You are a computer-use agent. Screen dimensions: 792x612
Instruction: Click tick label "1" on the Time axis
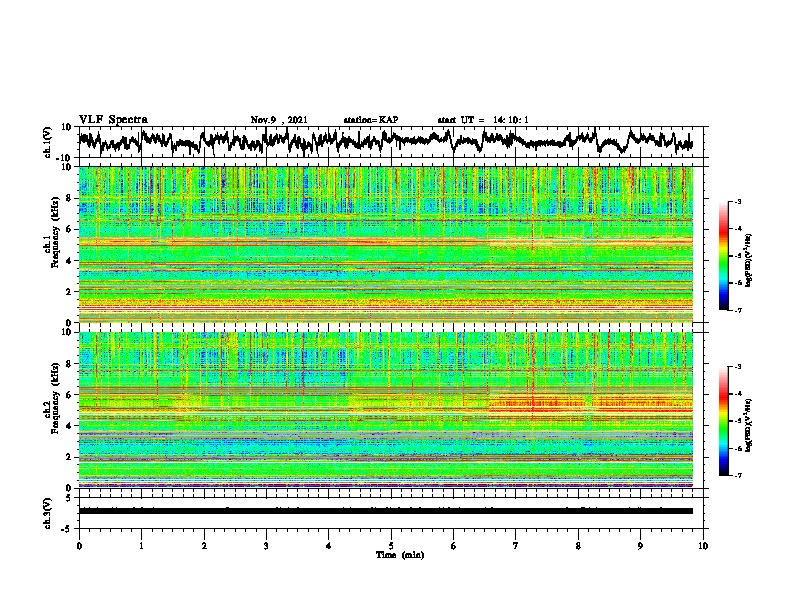point(141,546)
